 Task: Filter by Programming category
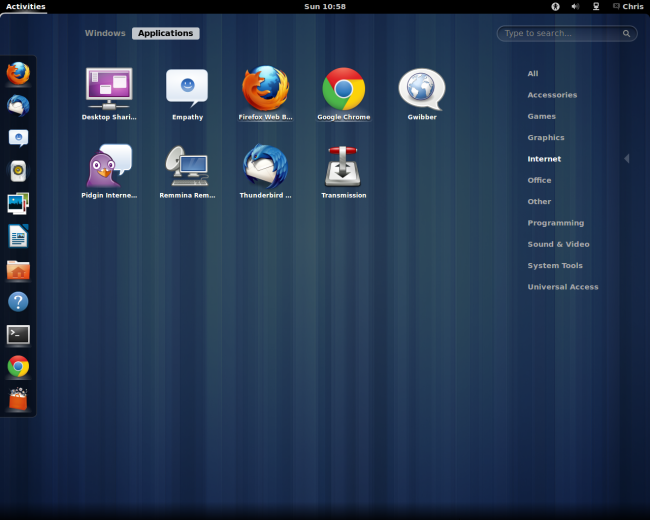[x=555, y=223]
